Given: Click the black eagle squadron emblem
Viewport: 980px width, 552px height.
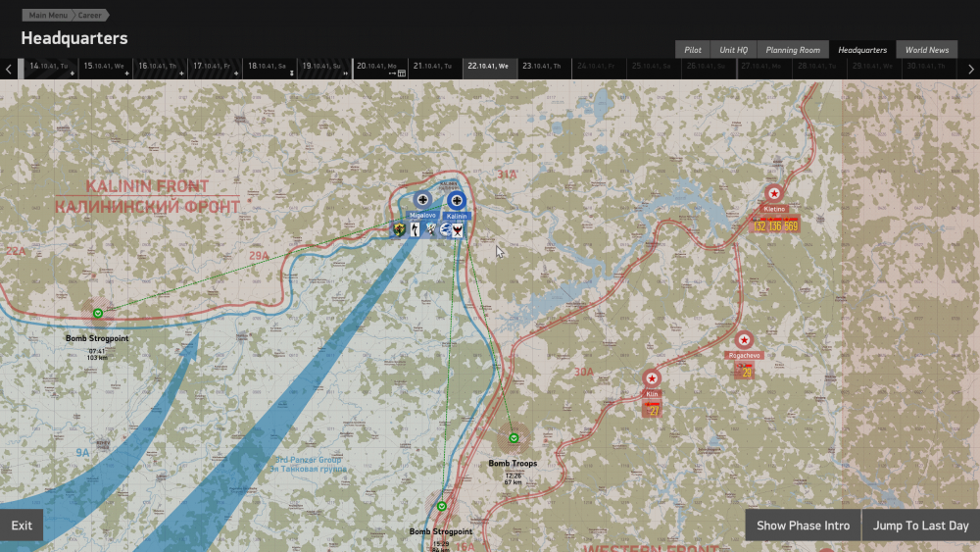Looking at the screenshot, I should (x=458, y=230).
